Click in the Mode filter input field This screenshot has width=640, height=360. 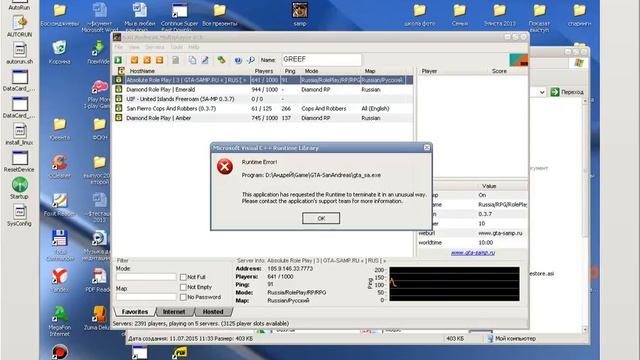click(x=146, y=277)
